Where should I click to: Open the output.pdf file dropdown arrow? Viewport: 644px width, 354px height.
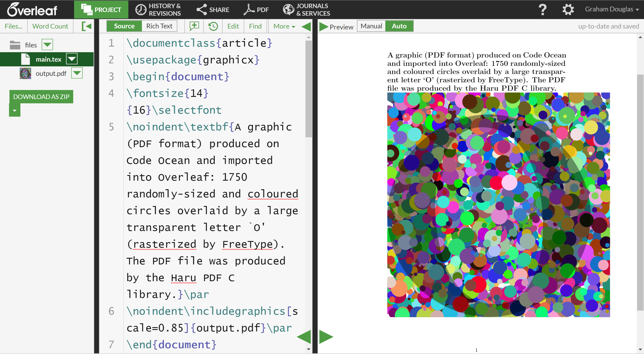(77, 73)
